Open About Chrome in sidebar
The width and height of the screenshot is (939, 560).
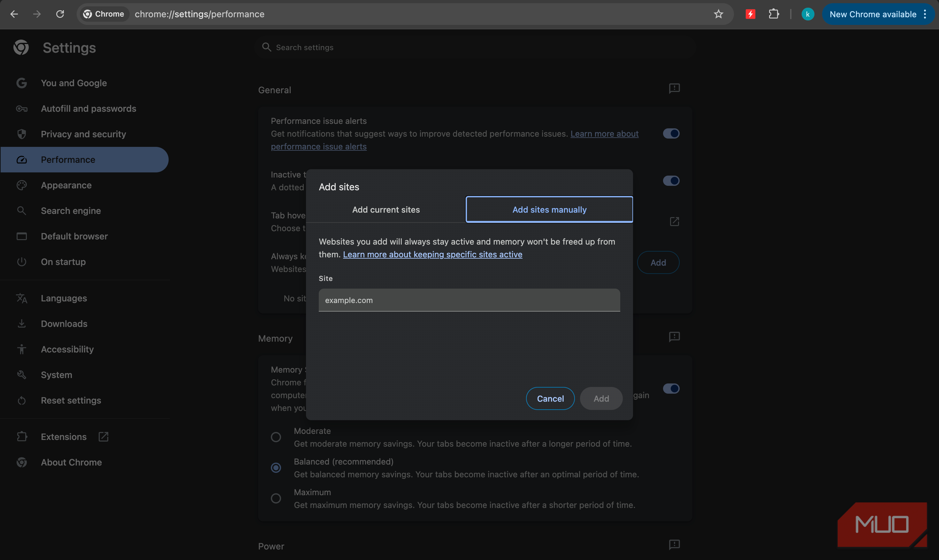pyautogui.click(x=85, y=462)
